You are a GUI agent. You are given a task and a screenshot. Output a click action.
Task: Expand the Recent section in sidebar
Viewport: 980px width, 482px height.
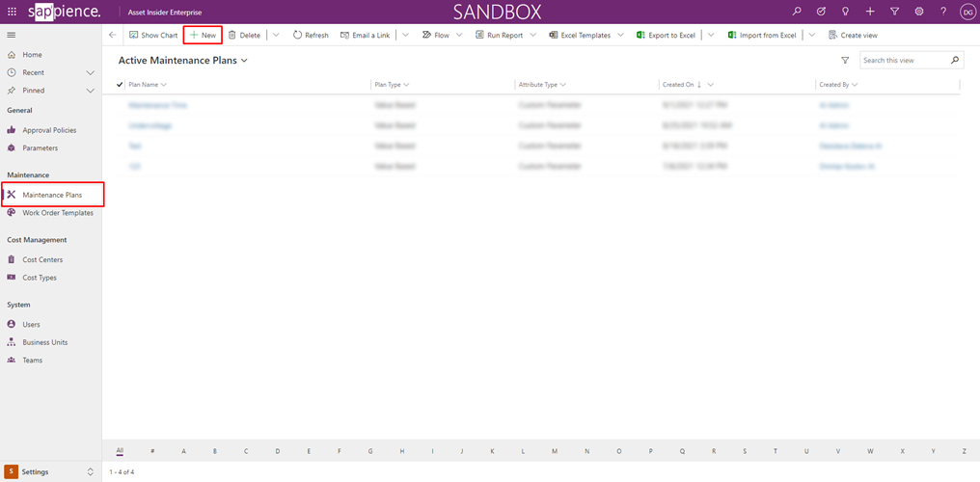click(x=90, y=72)
